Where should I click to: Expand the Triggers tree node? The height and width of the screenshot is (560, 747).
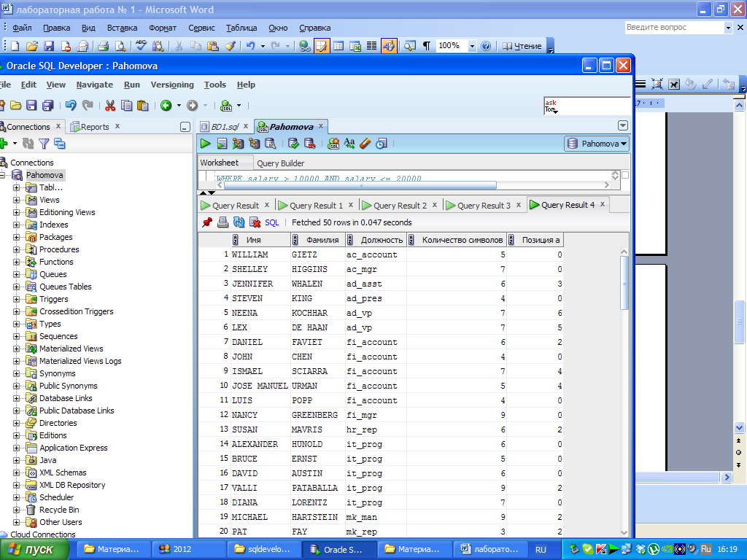tap(17, 299)
